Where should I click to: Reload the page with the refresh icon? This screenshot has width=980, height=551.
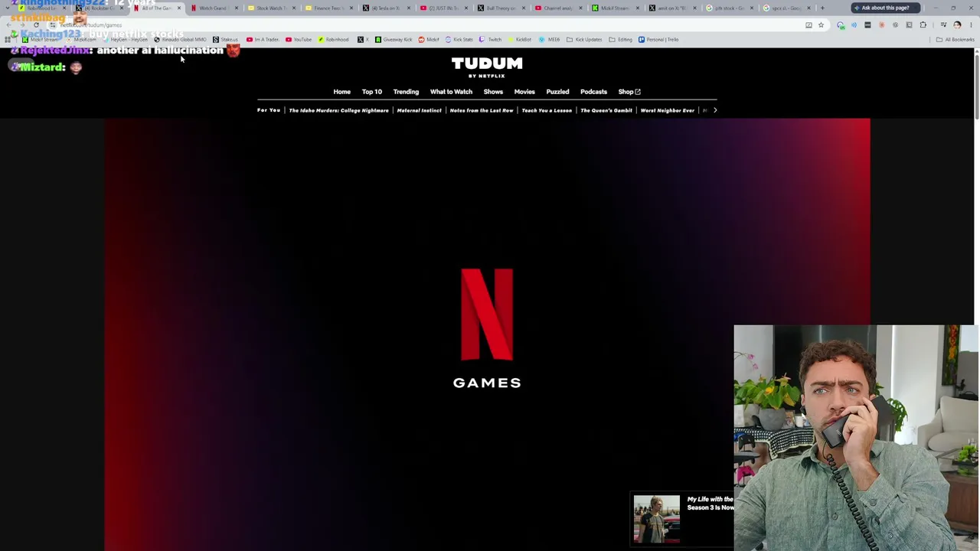click(x=36, y=25)
